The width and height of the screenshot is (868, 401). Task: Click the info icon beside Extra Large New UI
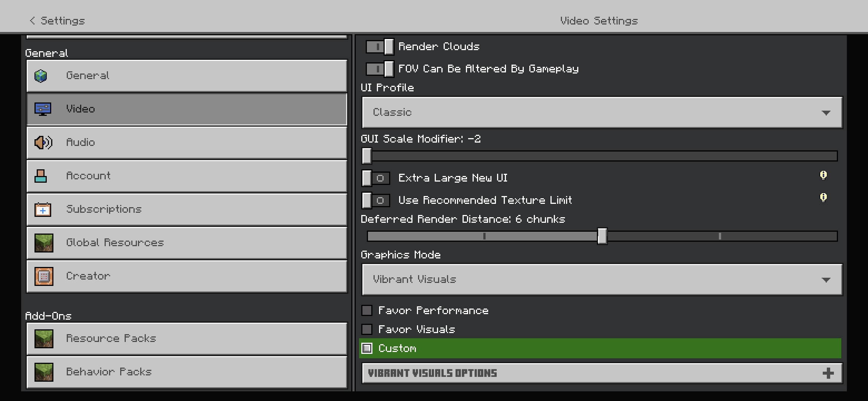pyautogui.click(x=823, y=175)
